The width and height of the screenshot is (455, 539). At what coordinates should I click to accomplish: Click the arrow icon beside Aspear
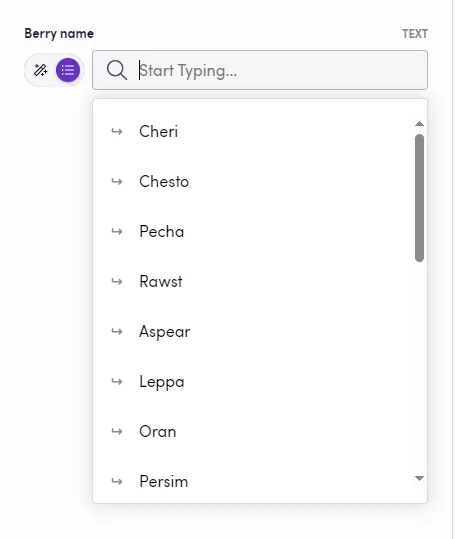(117, 331)
